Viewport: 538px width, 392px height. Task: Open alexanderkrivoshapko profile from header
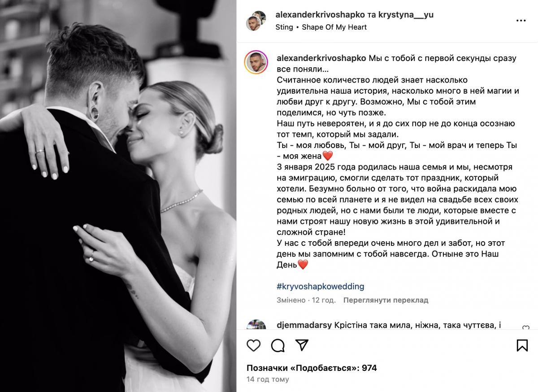point(320,14)
